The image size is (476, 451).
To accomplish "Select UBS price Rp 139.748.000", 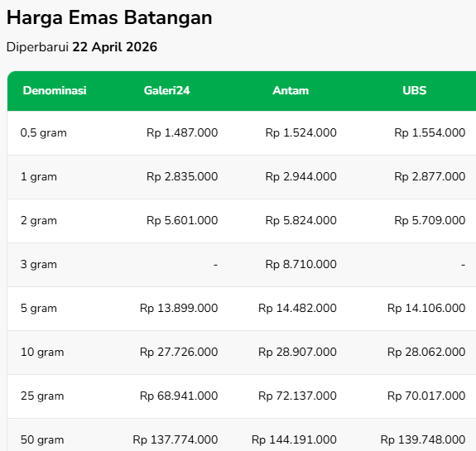I will 423,439.
